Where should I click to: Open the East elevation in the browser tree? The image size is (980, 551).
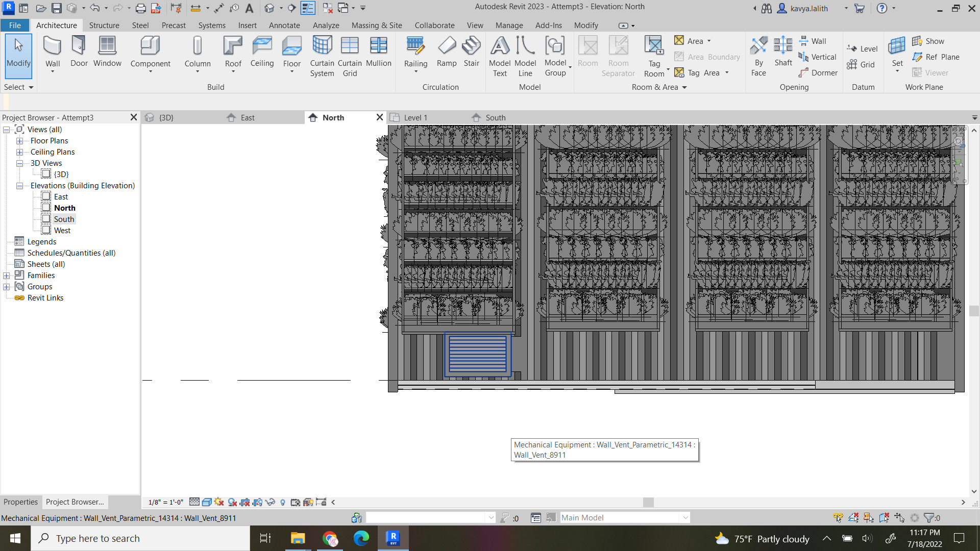click(x=61, y=196)
